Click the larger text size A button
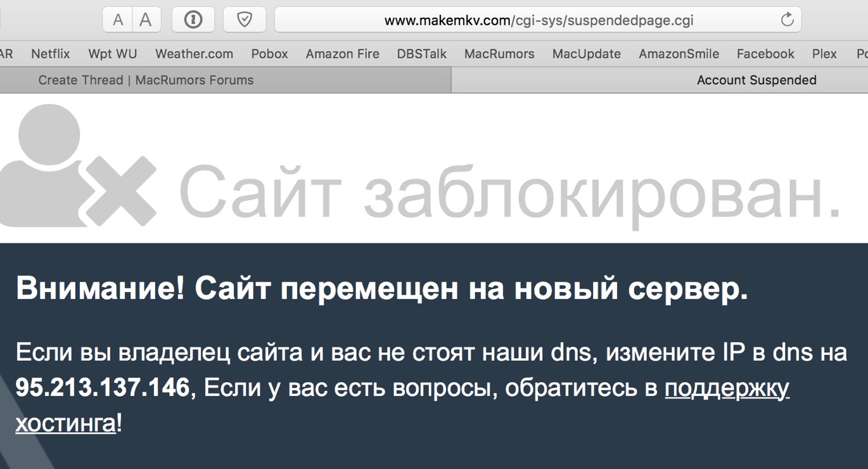Viewport: 868px width, 469px height. [146, 20]
